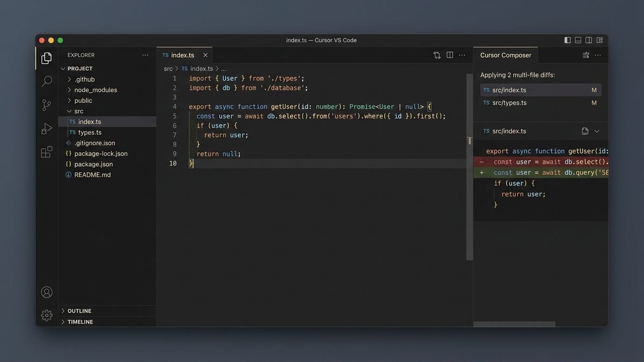Screen dimensions: 644x362
Task: Click the removed red diff line
Action: coord(540,162)
